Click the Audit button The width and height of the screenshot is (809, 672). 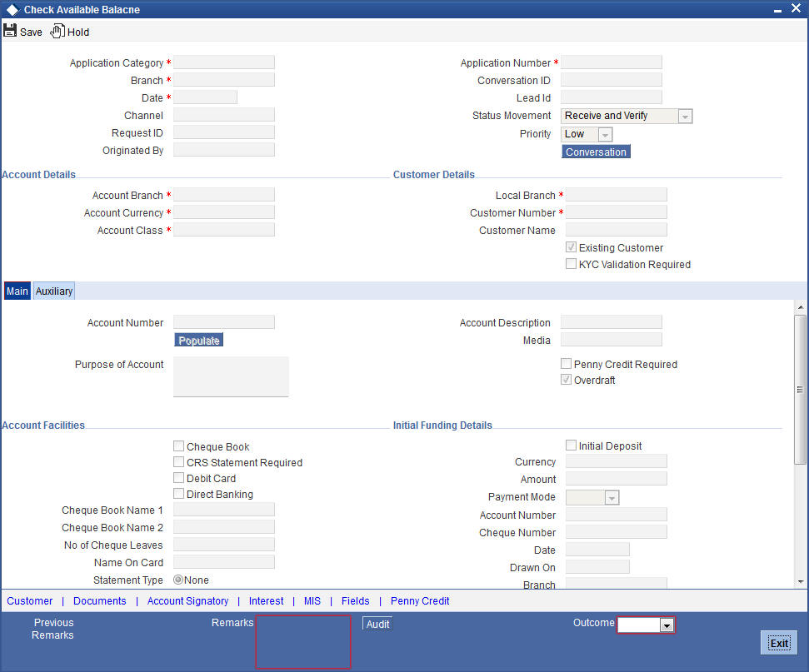(377, 624)
